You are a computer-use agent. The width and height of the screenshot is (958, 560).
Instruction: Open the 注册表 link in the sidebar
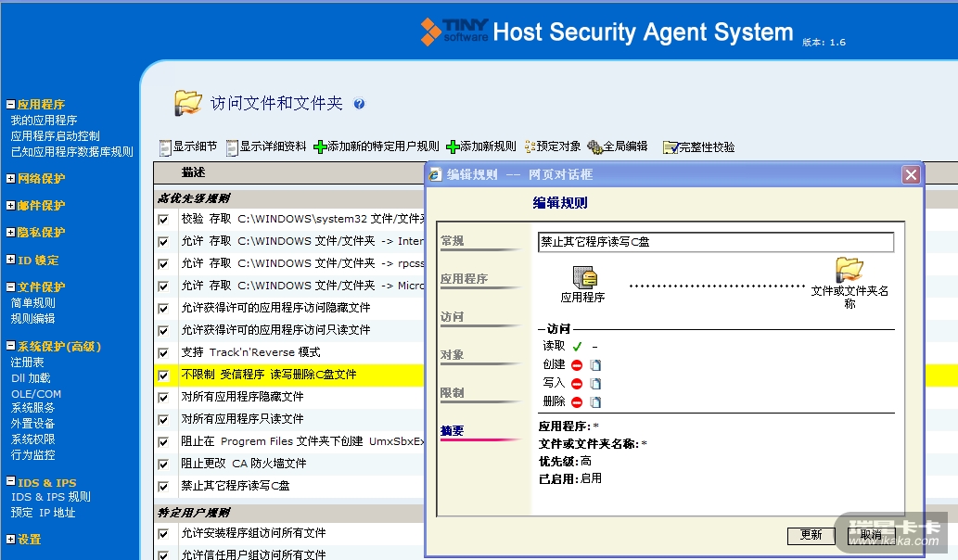click(27, 363)
